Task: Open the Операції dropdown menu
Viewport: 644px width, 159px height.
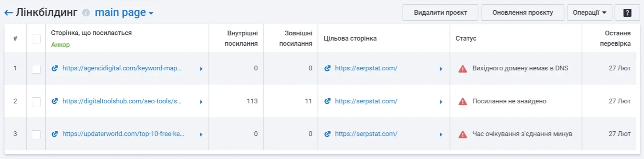Action: [x=590, y=13]
